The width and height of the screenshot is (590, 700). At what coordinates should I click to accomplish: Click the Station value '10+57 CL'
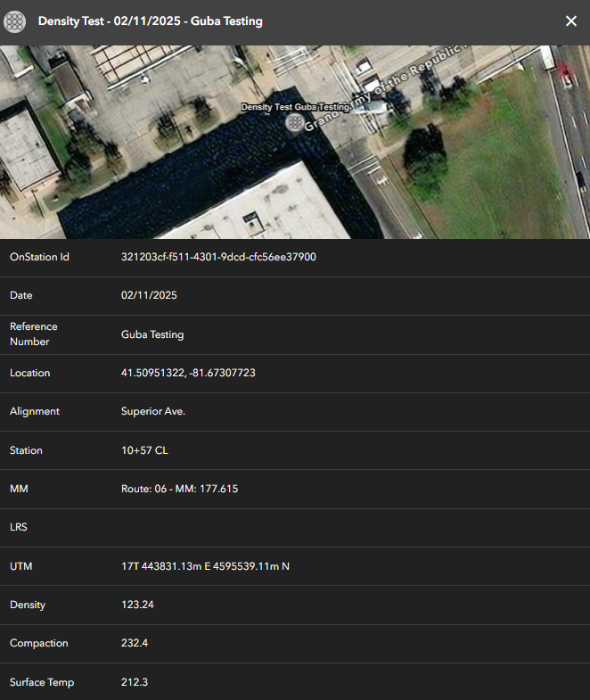pos(144,450)
